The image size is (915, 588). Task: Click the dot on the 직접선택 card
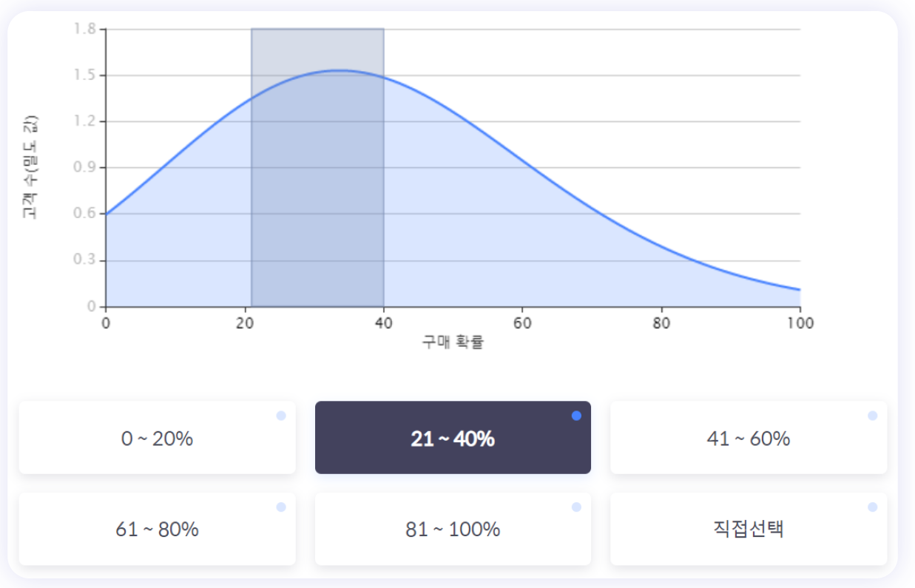[x=872, y=507]
